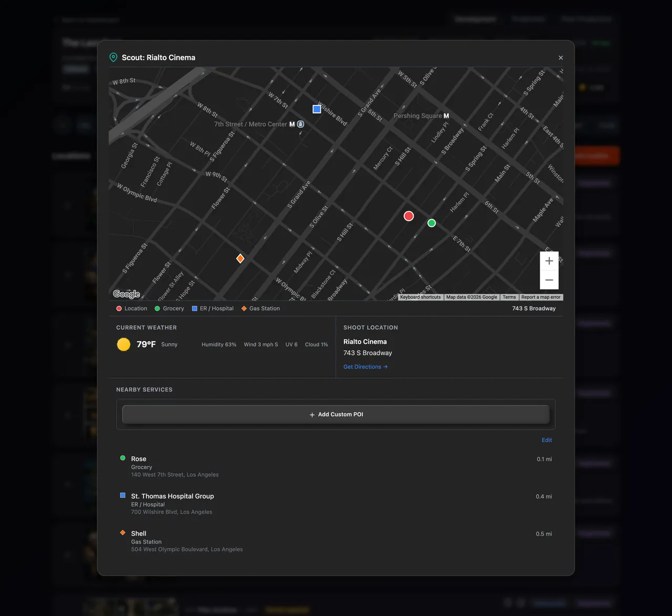Click the 7th Street Metro Center station icon

292,124
